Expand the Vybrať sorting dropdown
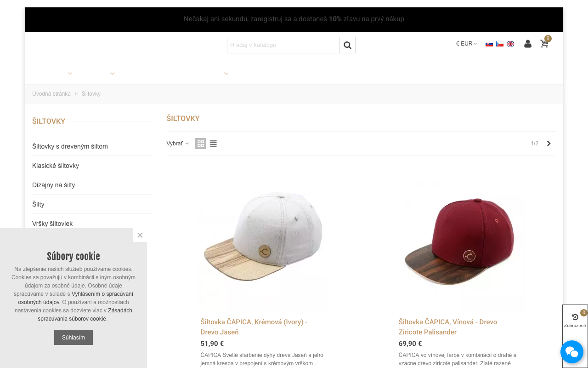 pyautogui.click(x=177, y=144)
